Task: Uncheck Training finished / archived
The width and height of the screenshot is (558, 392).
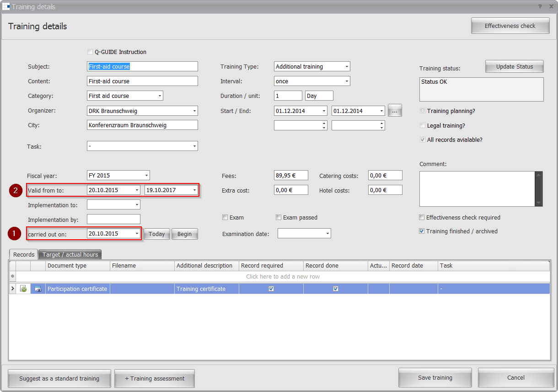Action: (x=422, y=231)
